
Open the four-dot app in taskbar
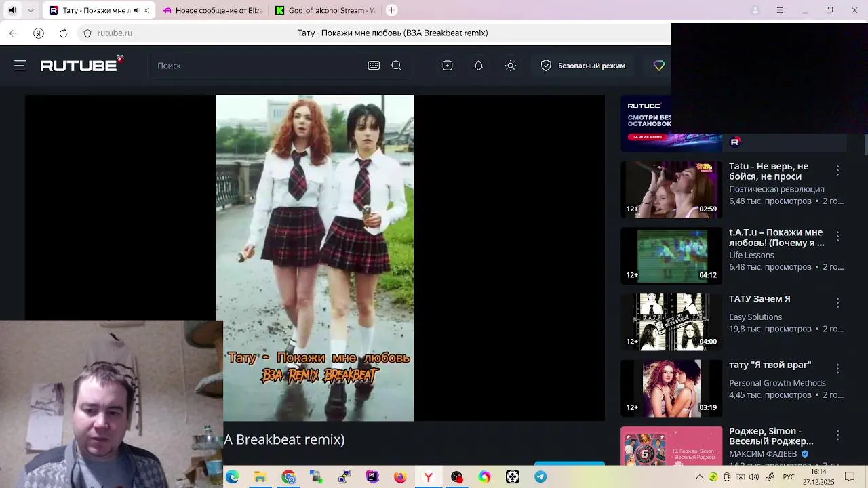[x=513, y=477]
